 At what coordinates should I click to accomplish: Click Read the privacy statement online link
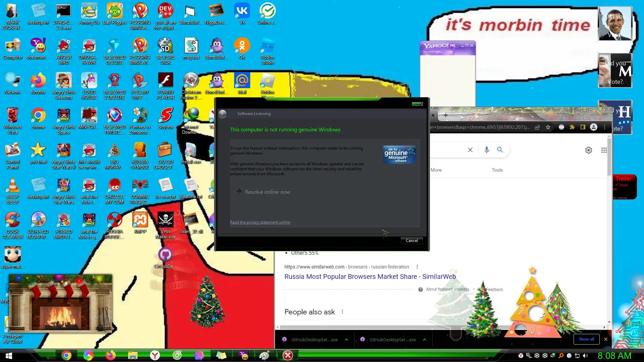(260, 222)
